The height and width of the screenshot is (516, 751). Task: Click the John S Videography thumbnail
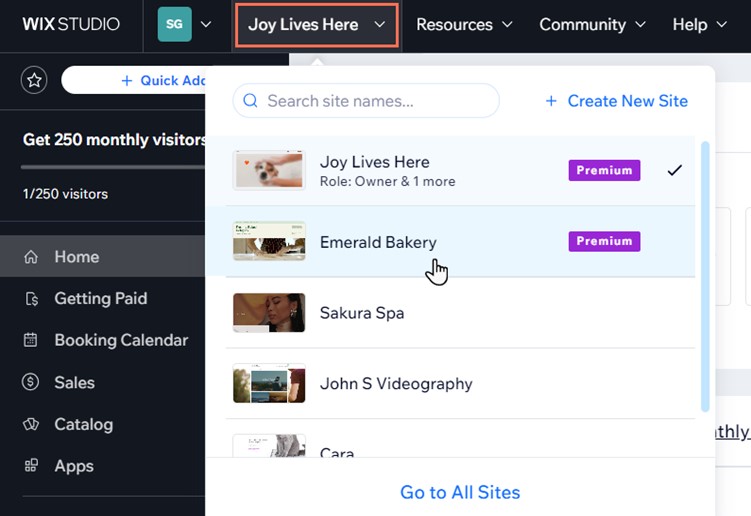(x=268, y=383)
